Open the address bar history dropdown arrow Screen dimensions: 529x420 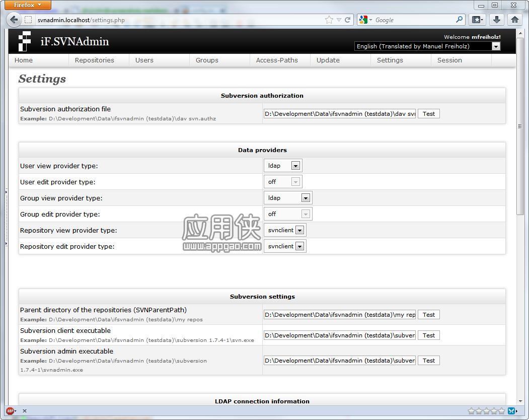point(339,20)
